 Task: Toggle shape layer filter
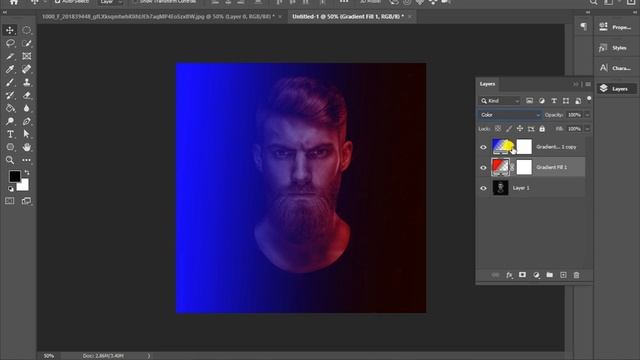tap(566, 101)
